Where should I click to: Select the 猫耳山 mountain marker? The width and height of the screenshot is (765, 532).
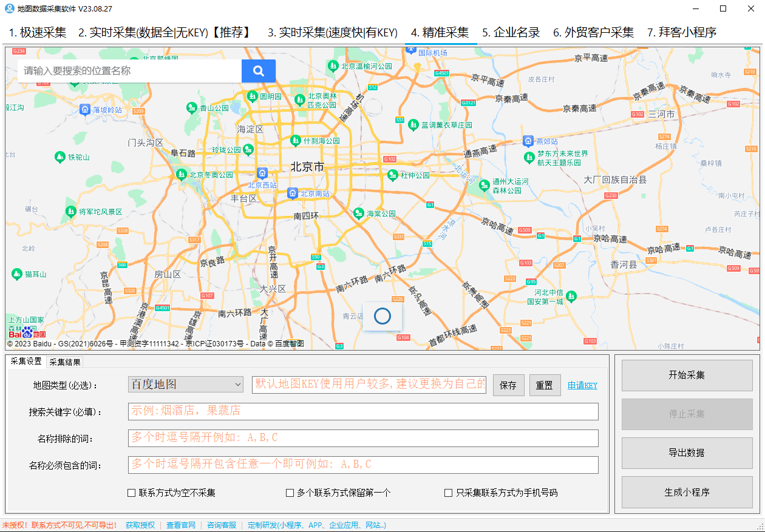coord(16,274)
